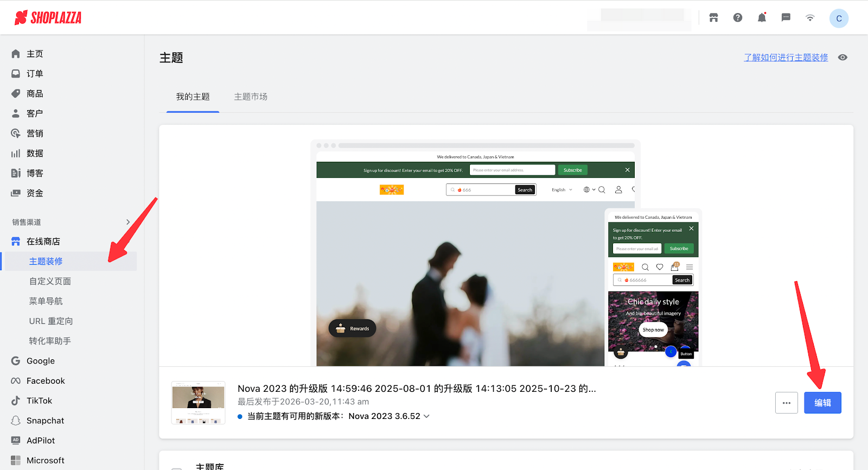This screenshot has height=470, width=868.
Task: Expand the 销售渠道 chevron arrow
Action: (128, 222)
